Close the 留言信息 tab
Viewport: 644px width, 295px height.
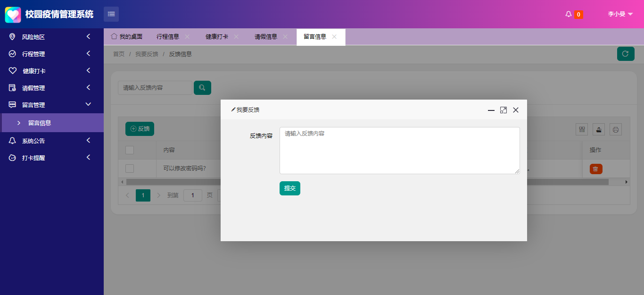click(x=334, y=37)
